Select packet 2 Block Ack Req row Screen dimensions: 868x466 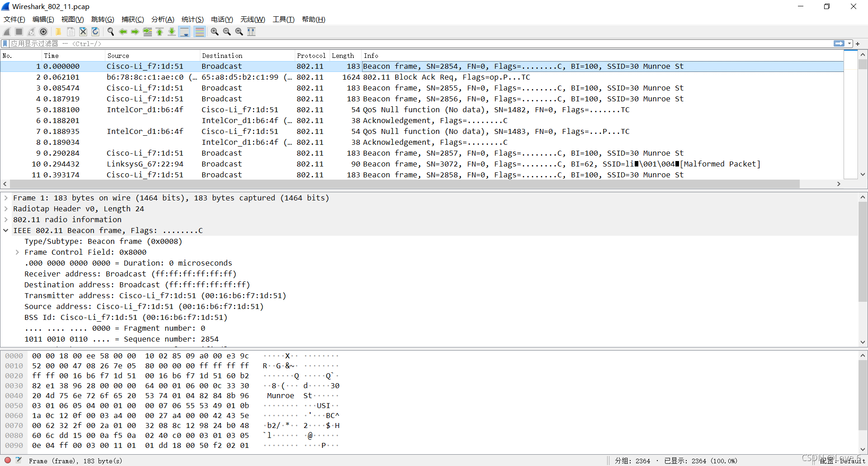422,77
